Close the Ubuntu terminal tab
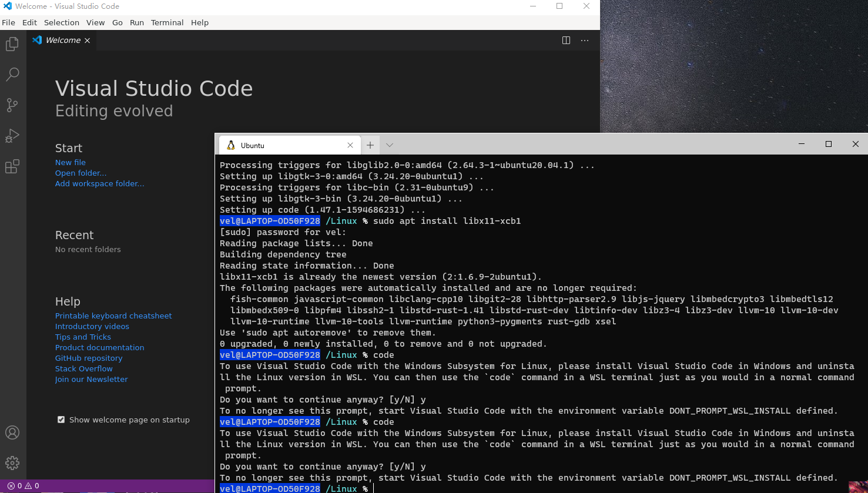Screen dimensions: 868x493 point(350,145)
